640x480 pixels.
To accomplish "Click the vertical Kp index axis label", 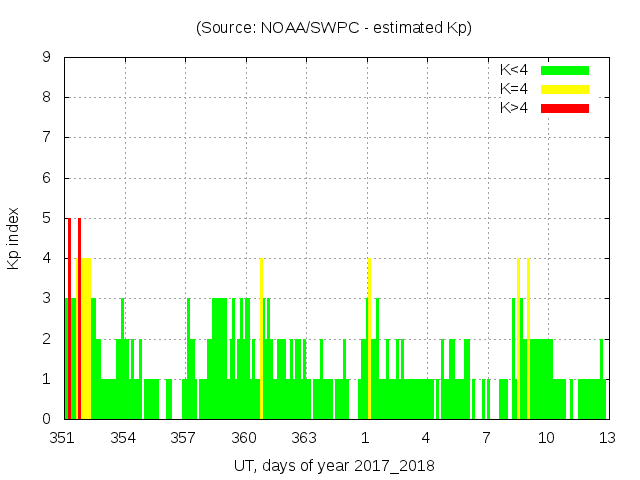I will pos(14,239).
